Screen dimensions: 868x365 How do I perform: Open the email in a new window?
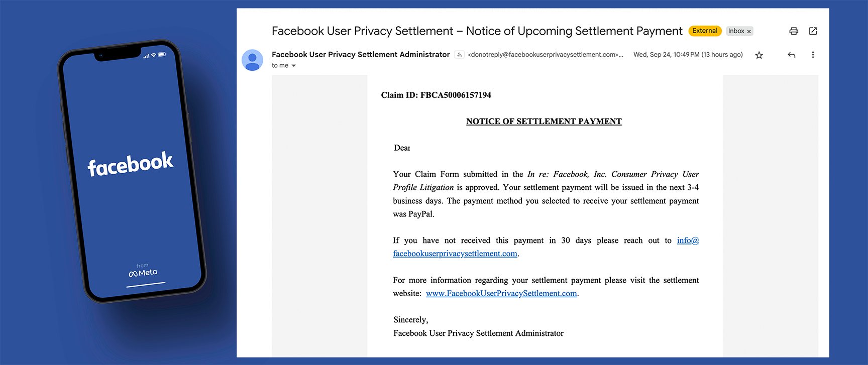813,31
